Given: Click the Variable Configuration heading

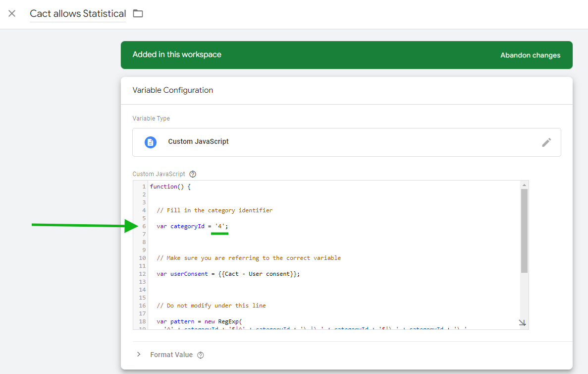Looking at the screenshot, I should point(173,90).
